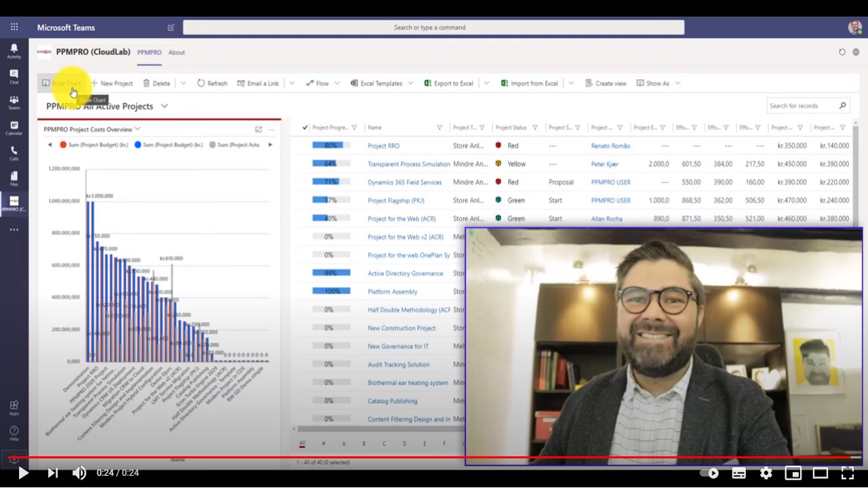Open the Show As dropdown
Screen dimensions: 868x488
click(x=658, y=83)
